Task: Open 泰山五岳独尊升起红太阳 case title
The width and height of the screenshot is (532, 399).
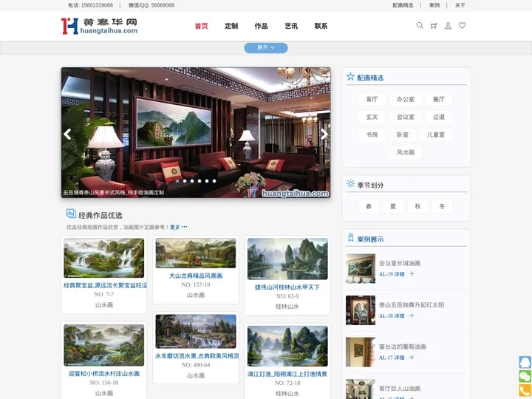Action: pyautogui.click(x=412, y=305)
